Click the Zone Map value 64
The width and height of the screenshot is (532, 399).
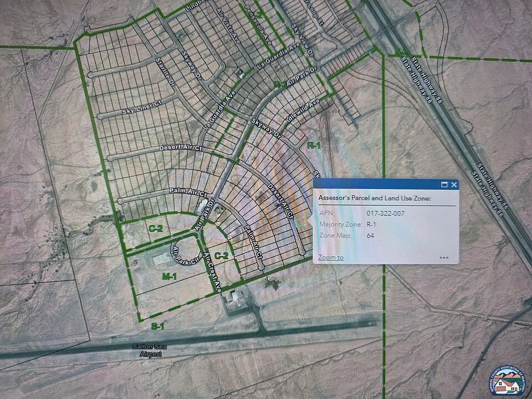pos(370,236)
